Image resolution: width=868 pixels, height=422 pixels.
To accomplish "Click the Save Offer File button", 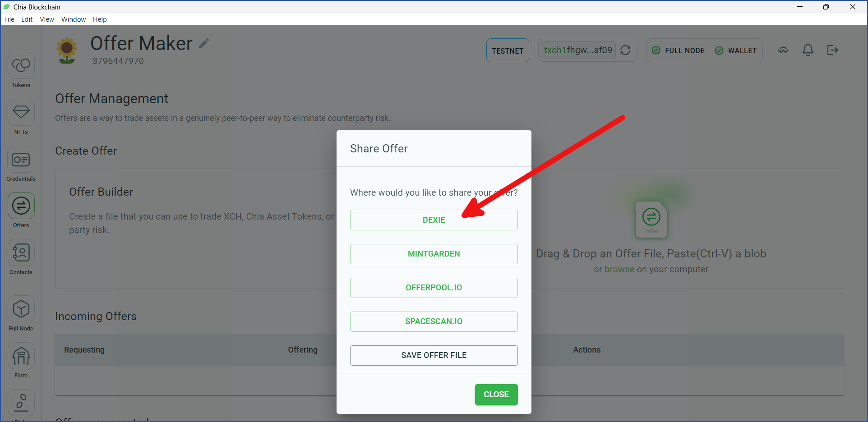I will pyautogui.click(x=434, y=355).
